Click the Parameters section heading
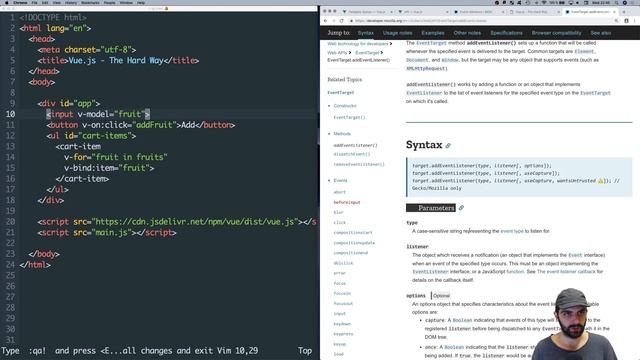 431,208
